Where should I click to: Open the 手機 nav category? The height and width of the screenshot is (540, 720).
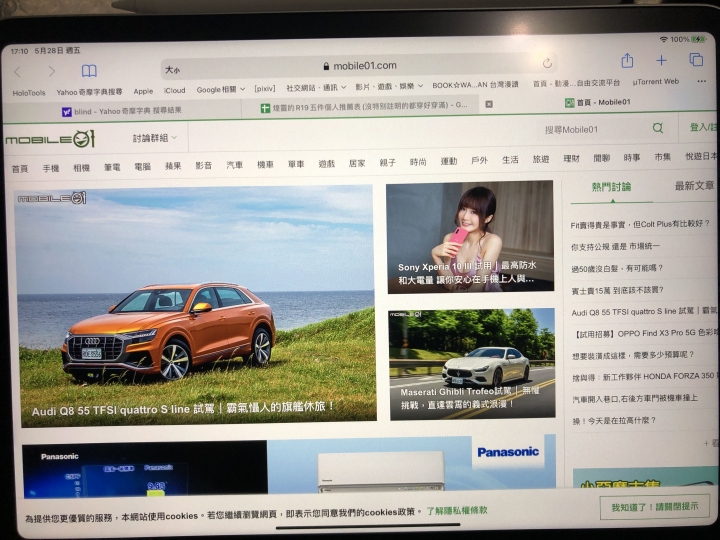tap(51, 169)
